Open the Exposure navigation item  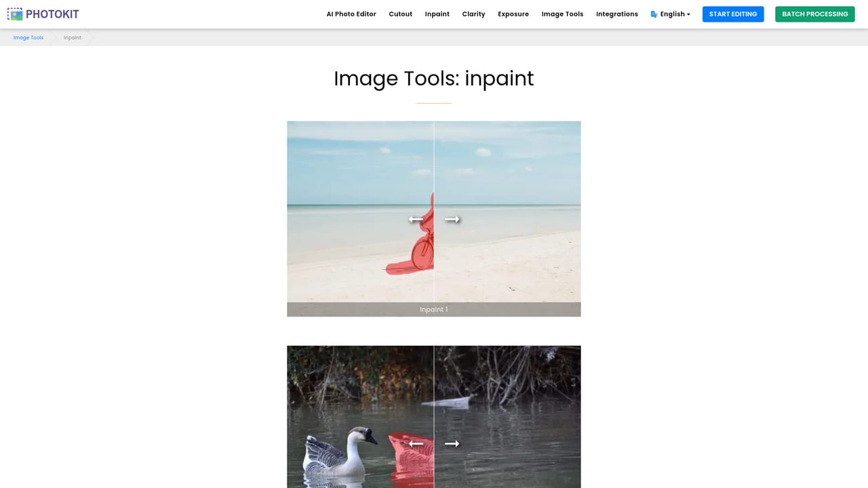click(513, 14)
